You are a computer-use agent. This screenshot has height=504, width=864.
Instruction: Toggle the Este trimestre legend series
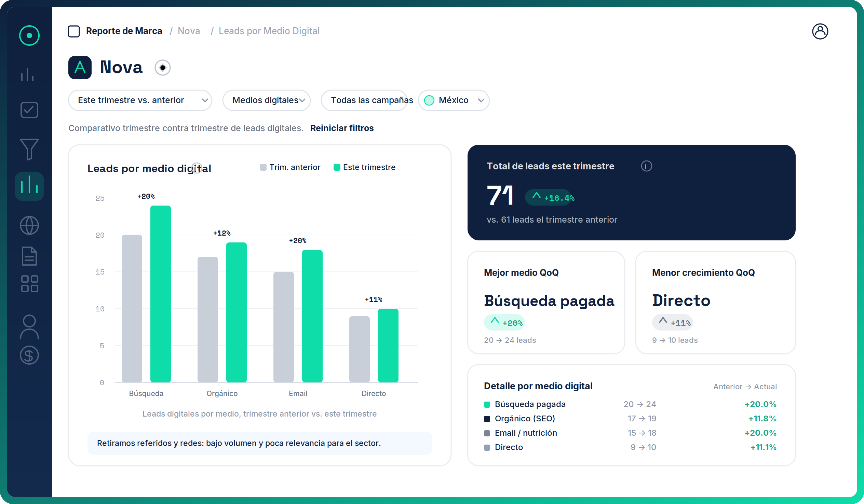click(x=364, y=167)
